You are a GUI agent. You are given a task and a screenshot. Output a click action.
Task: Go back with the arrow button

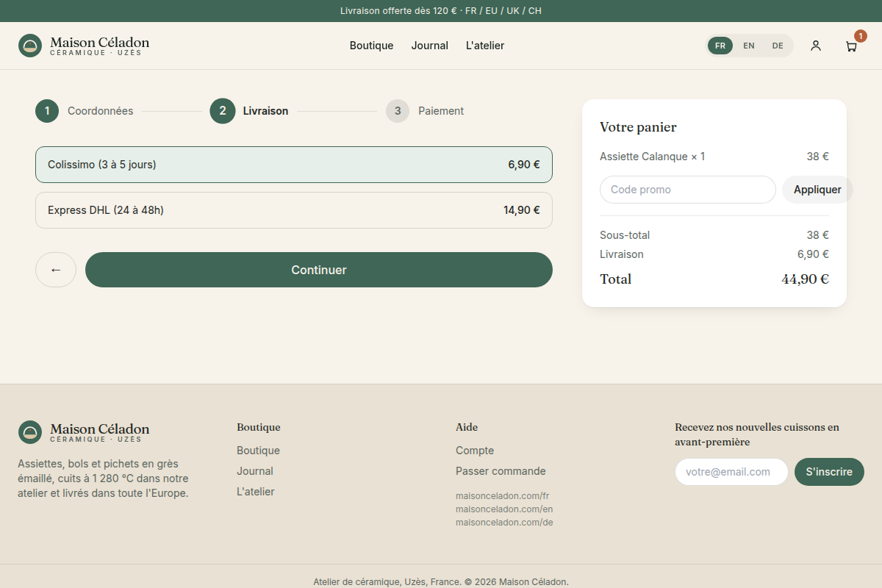pos(56,270)
